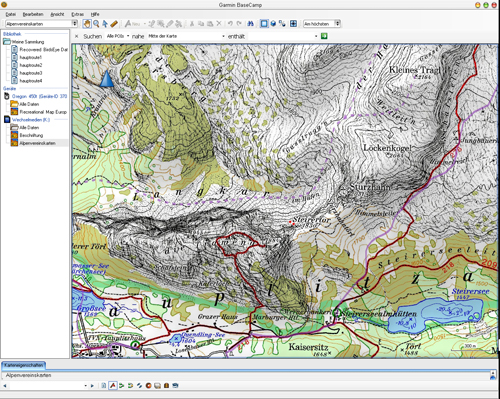The height and width of the screenshot is (399, 500).
Task: Open the Am höchsten detail dropdown
Action: click(322, 24)
